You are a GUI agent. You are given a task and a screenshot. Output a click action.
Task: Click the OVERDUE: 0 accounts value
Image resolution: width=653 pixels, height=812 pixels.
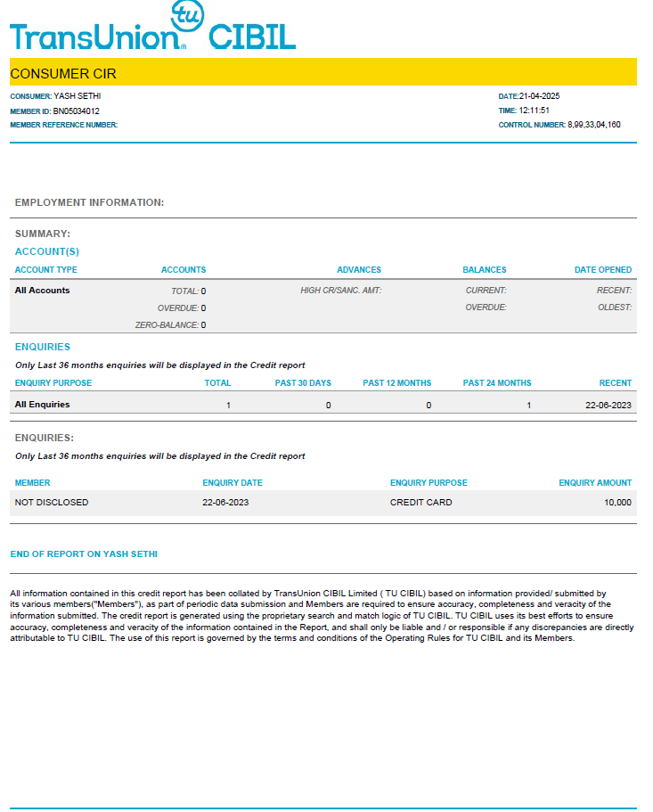pyautogui.click(x=182, y=308)
